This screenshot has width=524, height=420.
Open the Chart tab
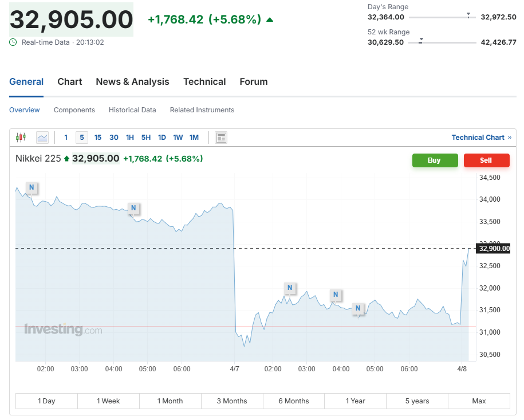pos(69,82)
